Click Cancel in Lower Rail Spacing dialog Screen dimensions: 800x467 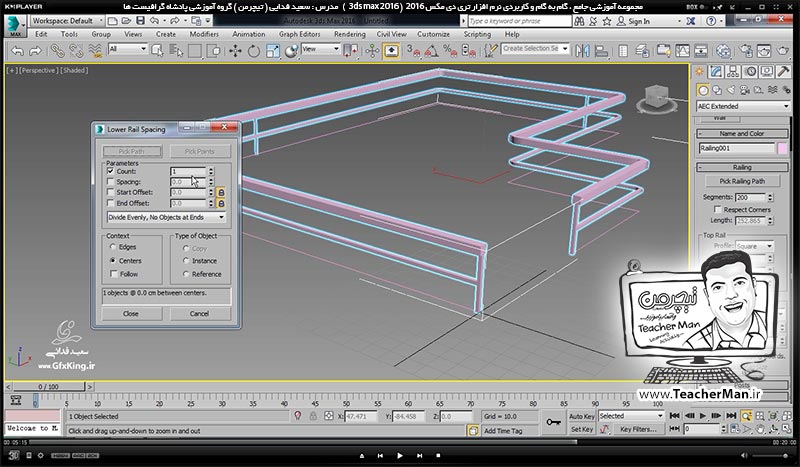click(x=199, y=313)
